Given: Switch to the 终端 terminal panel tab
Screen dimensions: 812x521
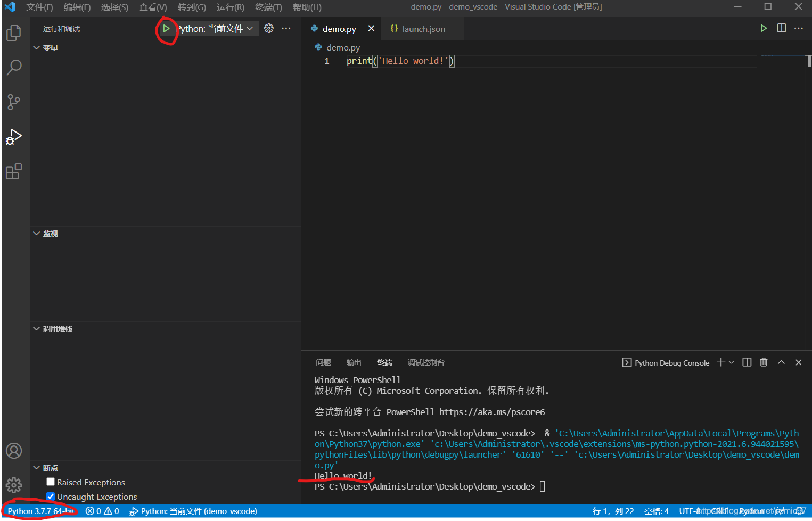Looking at the screenshot, I should click(384, 362).
